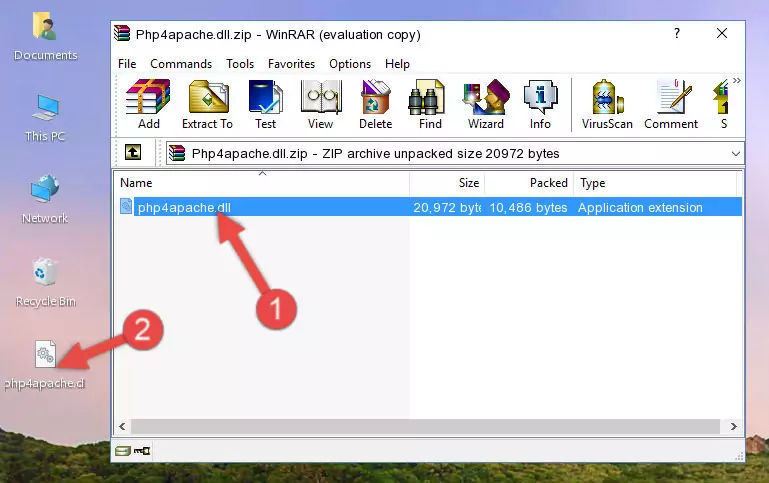Image resolution: width=769 pixels, height=483 pixels.
Task: Click the WinRAR title bar app icon
Action: (x=122, y=33)
